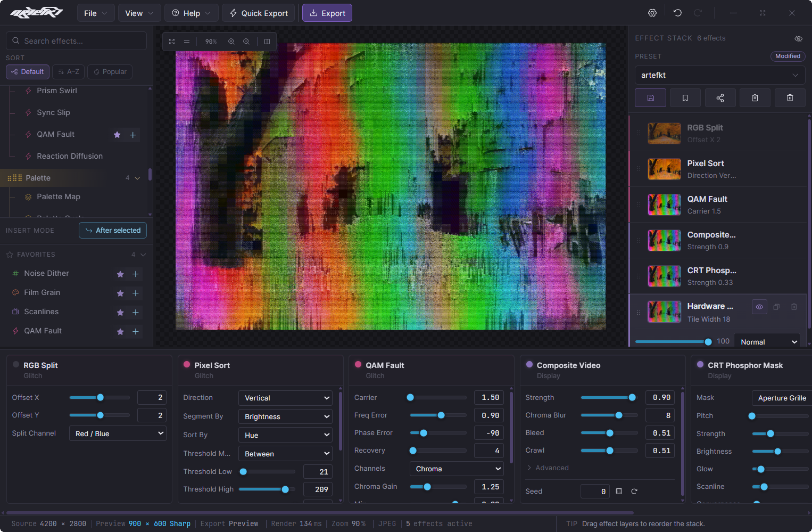Randomize seed with dice icon
This screenshot has width=812, height=532.
pyautogui.click(x=619, y=492)
